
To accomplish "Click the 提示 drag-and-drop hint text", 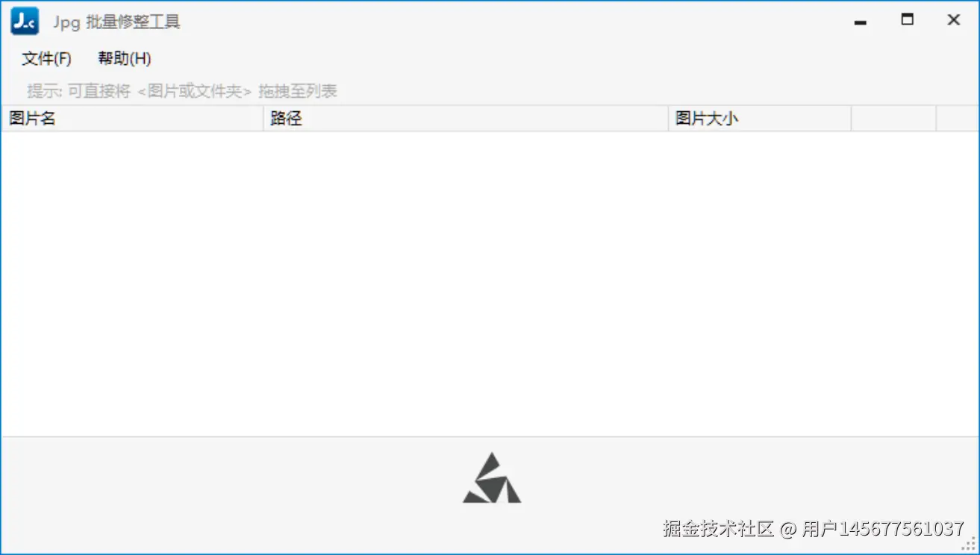I will point(182,92).
